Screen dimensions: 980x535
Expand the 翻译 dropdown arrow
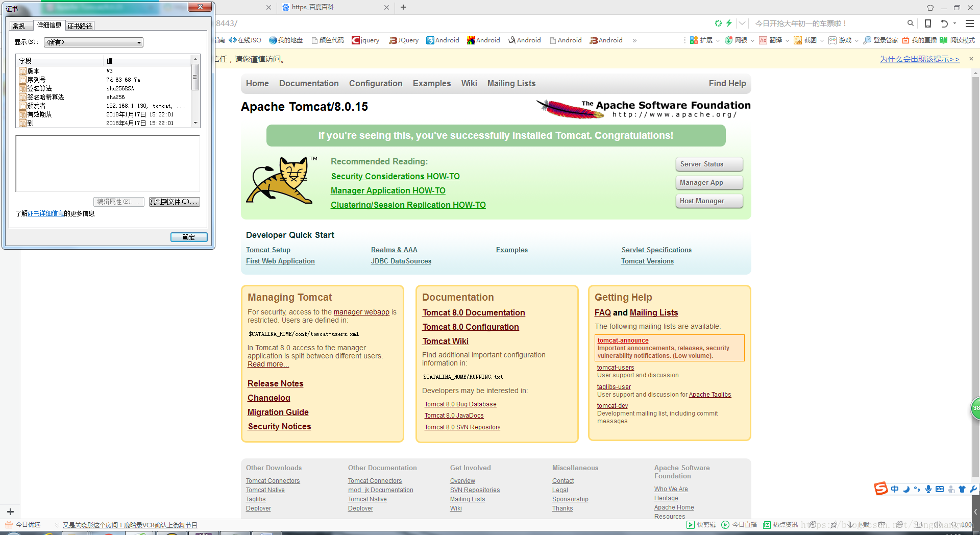pyautogui.click(x=787, y=41)
